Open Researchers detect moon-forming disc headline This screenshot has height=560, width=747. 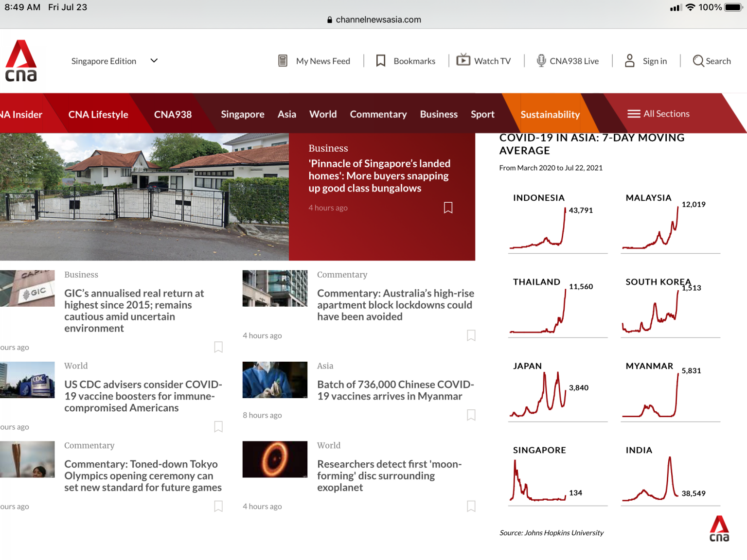(390, 476)
